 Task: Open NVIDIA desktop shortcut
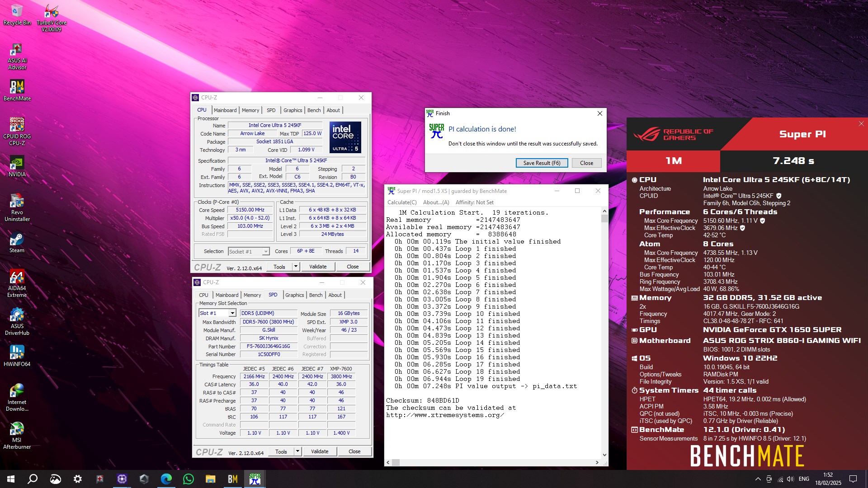pyautogui.click(x=17, y=166)
